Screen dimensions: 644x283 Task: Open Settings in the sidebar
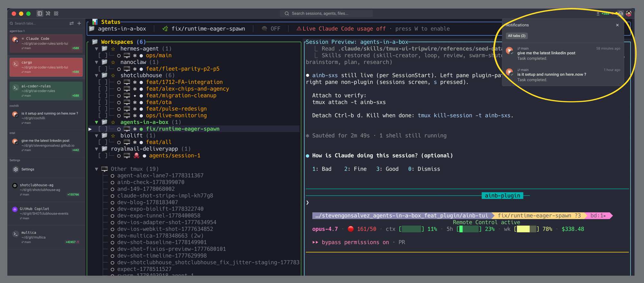click(46, 169)
